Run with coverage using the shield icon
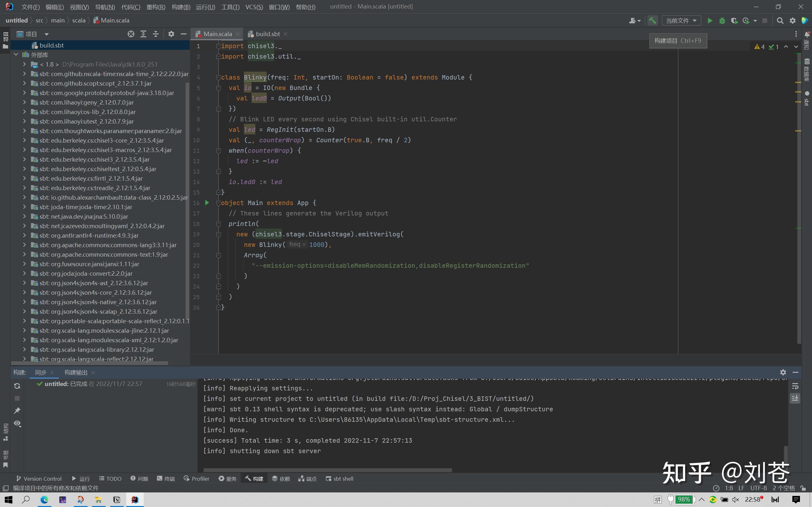812x507 pixels. click(x=735, y=21)
